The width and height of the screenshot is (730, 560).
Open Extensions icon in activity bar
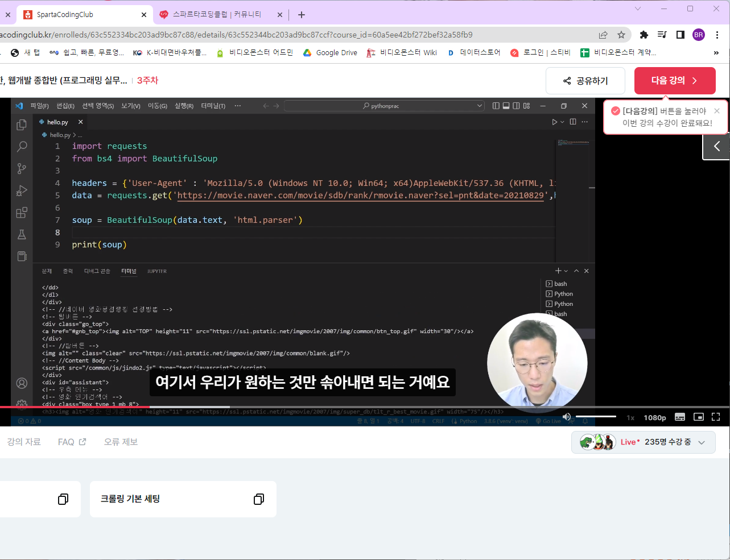coord(22,213)
